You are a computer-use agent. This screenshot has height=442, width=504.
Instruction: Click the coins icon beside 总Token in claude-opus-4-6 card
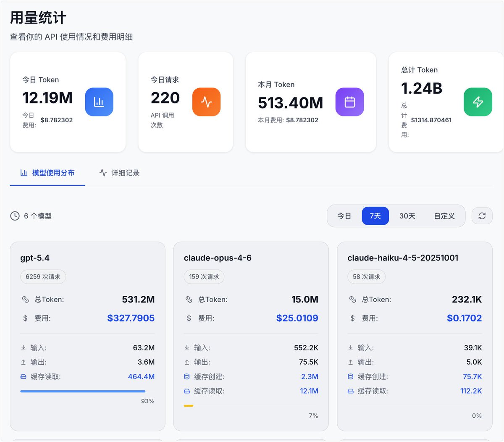click(189, 300)
